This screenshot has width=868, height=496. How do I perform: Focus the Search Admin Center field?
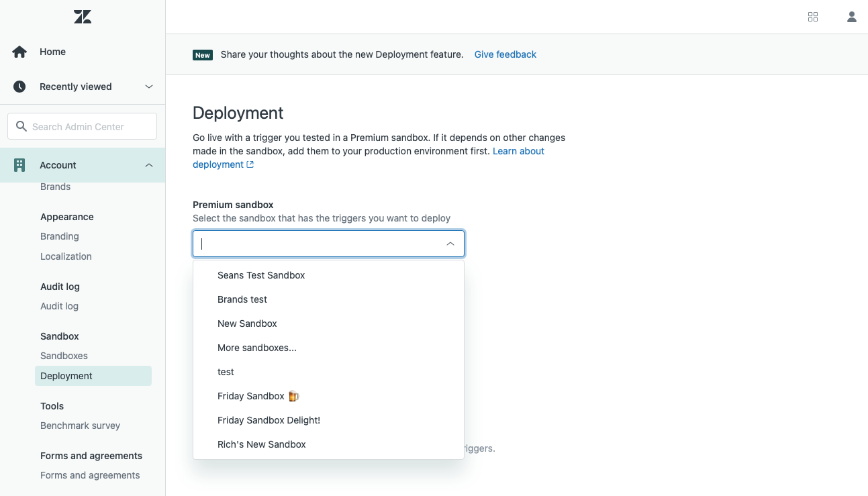91,126
